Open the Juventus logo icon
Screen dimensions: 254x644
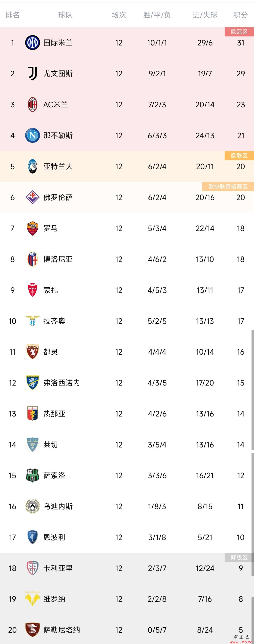tap(32, 74)
